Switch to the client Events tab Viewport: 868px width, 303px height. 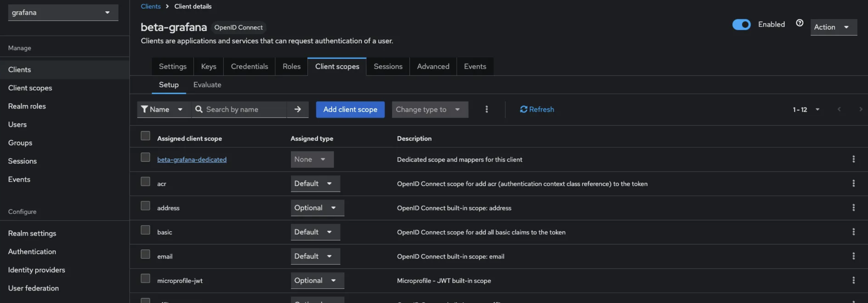coord(475,66)
